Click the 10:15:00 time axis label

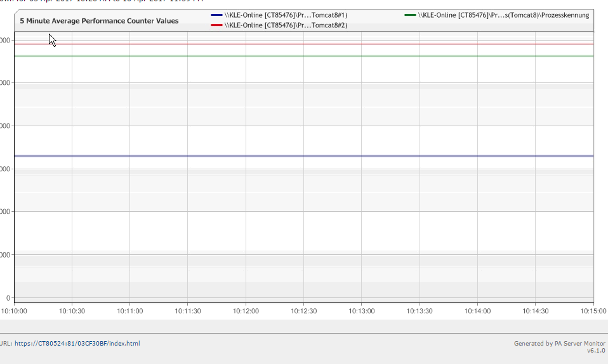click(x=593, y=311)
